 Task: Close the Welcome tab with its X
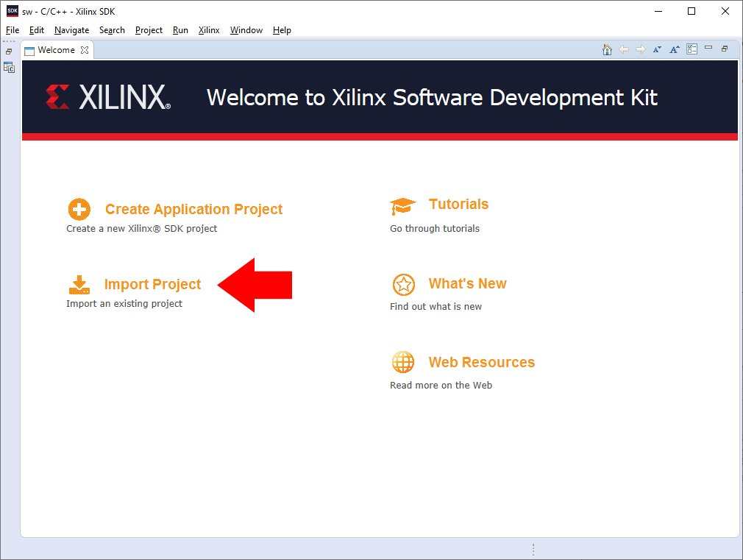[85, 50]
